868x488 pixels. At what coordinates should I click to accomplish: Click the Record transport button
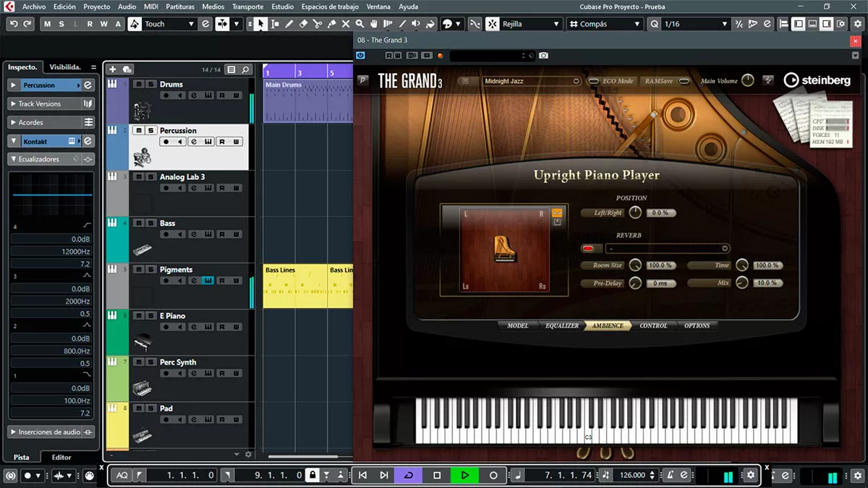point(493,475)
